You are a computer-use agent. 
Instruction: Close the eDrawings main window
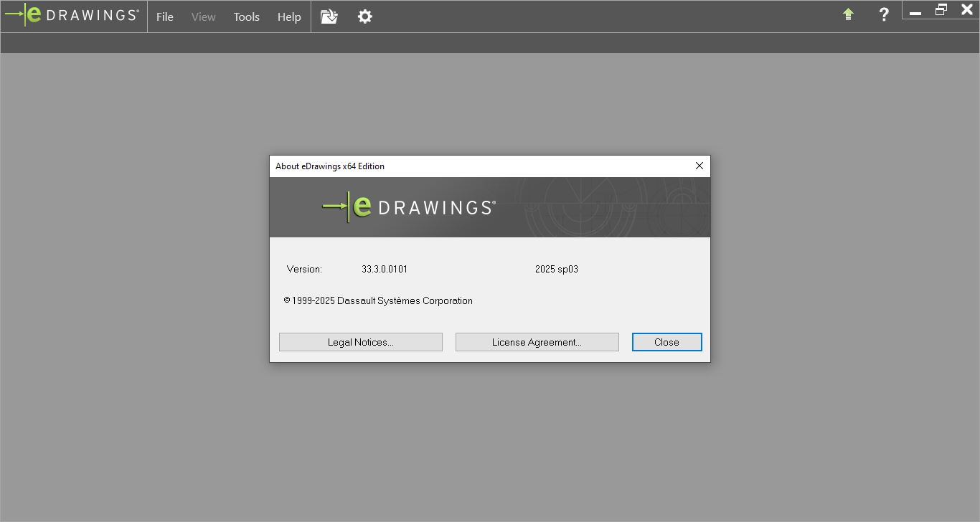967,10
